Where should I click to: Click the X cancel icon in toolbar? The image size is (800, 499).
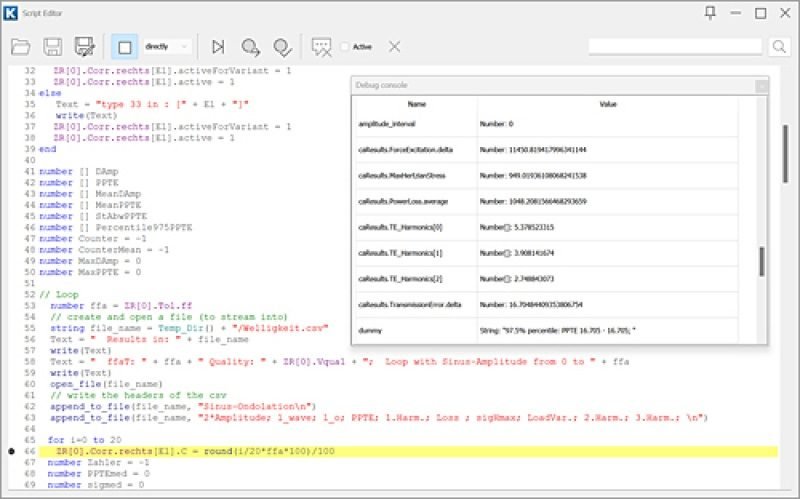pyautogui.click(x=394, y=46)
